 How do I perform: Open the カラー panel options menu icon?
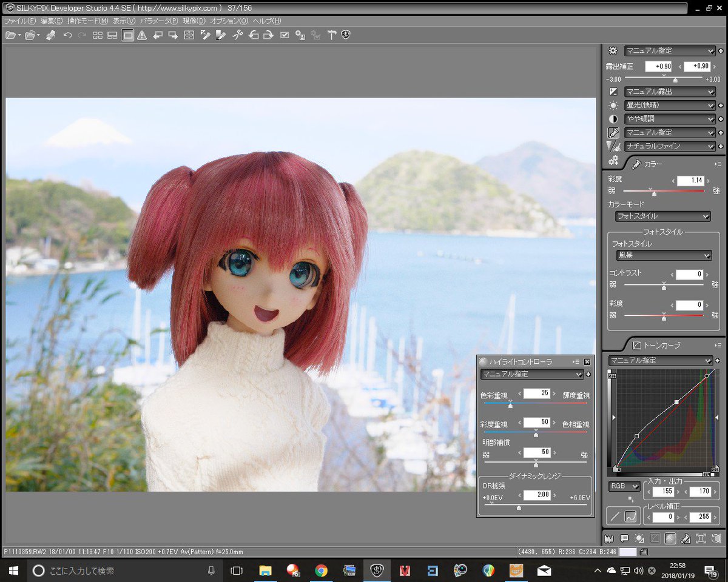click(718, 164)
